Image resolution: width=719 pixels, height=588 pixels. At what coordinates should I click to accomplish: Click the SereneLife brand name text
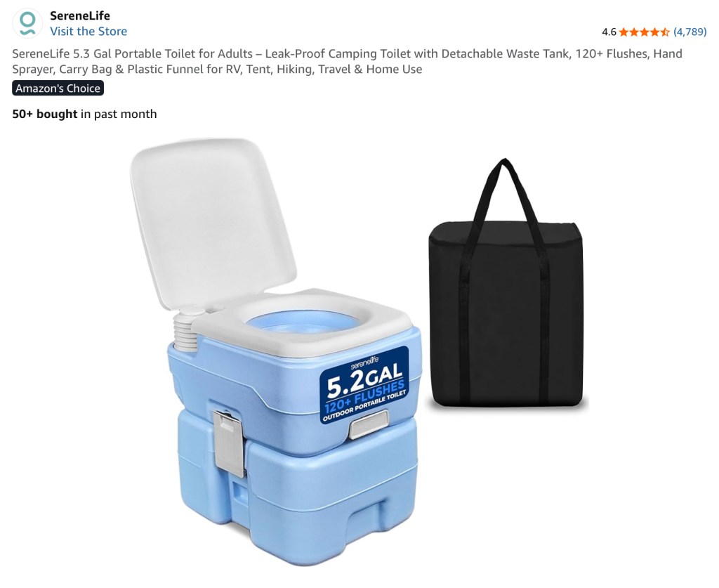(80, 15)
